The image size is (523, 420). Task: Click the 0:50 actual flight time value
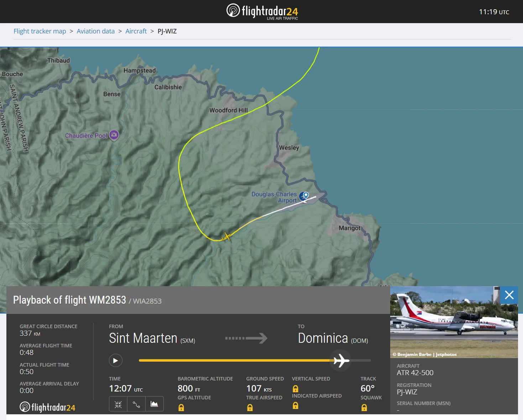click(x=27, y=372)
